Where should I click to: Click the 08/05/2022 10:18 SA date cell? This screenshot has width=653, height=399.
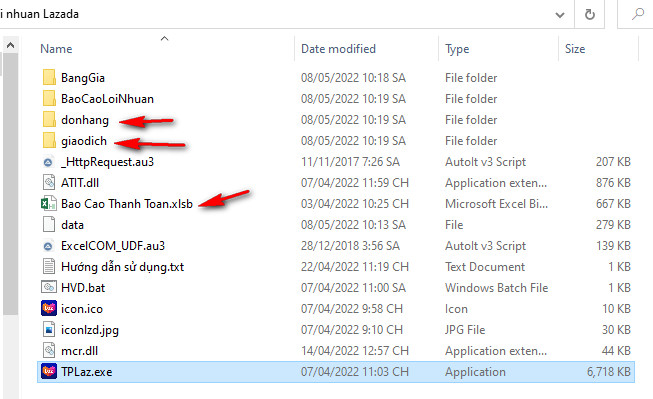coord(353,78)
